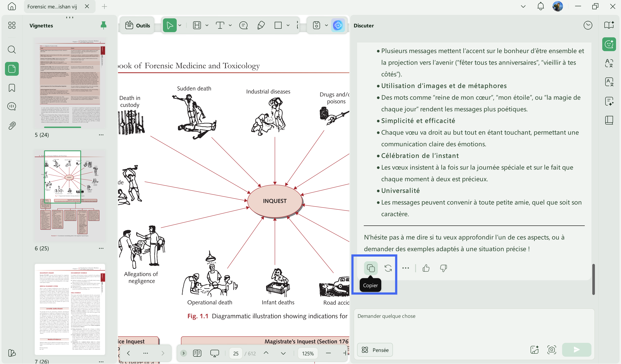Copy the AI response with Copier icon
This screenshot has height=364, width=621.
coord(371,268)
